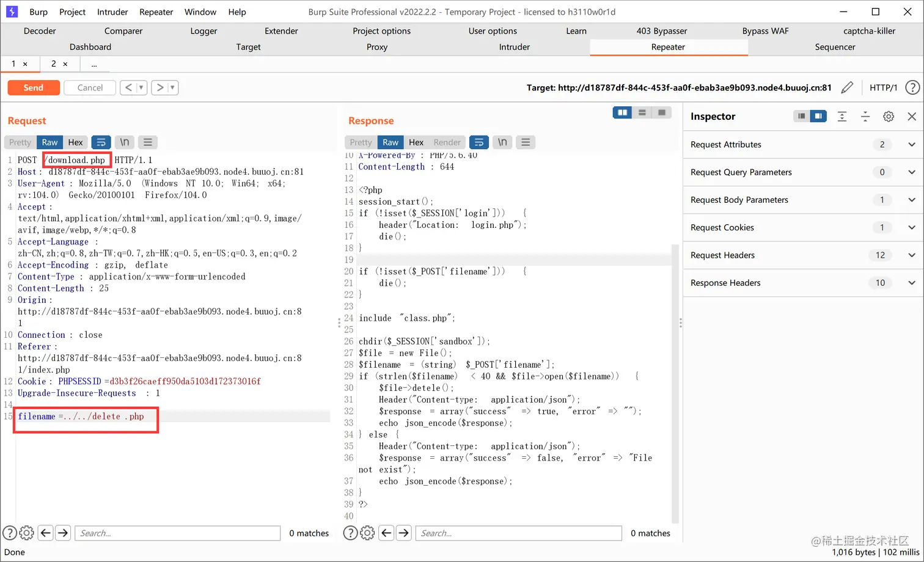Viewport: 924px width, 562px height.
Task: Switch response view to Hex
Action: [416, 142]
